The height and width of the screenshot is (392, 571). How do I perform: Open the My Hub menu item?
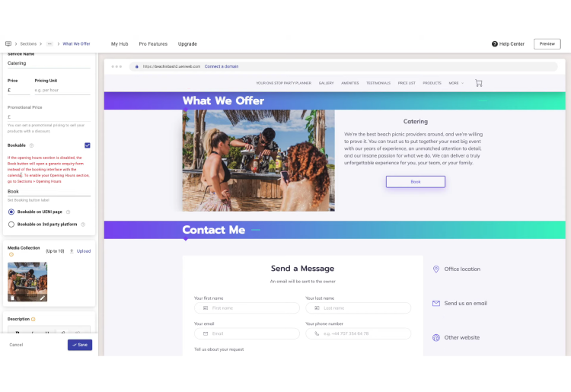pyautogui.click(x=120, y=44)
